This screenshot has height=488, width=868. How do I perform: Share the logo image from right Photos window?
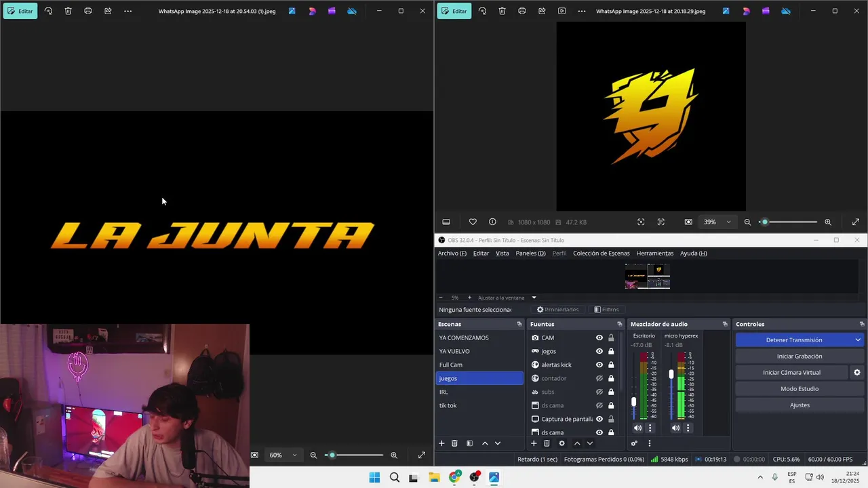pos(542,11)
